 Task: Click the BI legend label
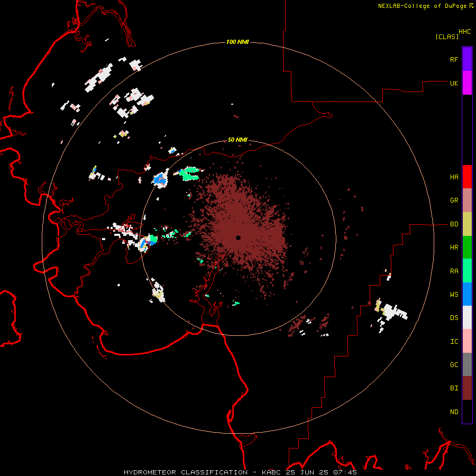pyautogui.click(x=454, y=388)
